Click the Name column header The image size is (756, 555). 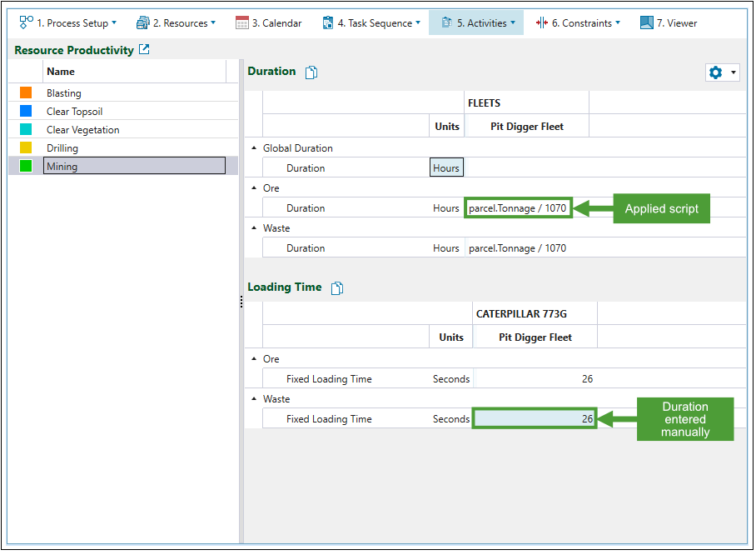coord(133,72)
